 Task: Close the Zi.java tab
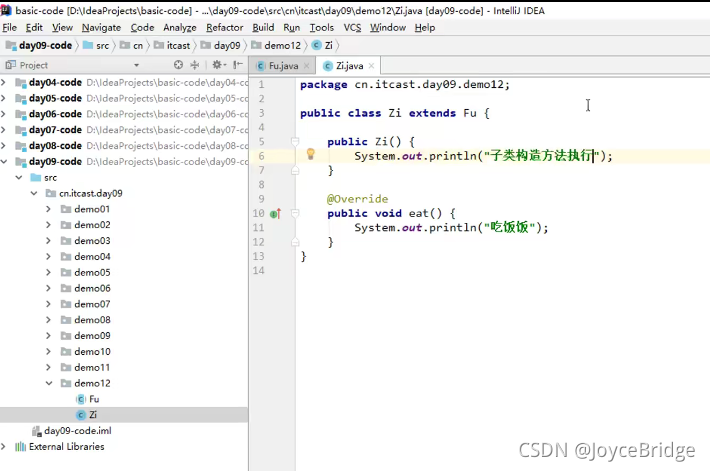(x=371, y=66)
